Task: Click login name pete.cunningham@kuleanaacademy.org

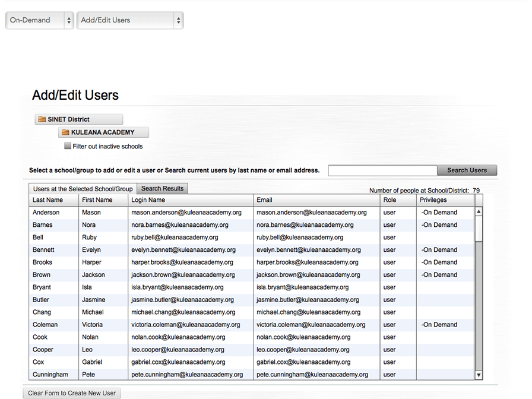Action: click(187, 375)
